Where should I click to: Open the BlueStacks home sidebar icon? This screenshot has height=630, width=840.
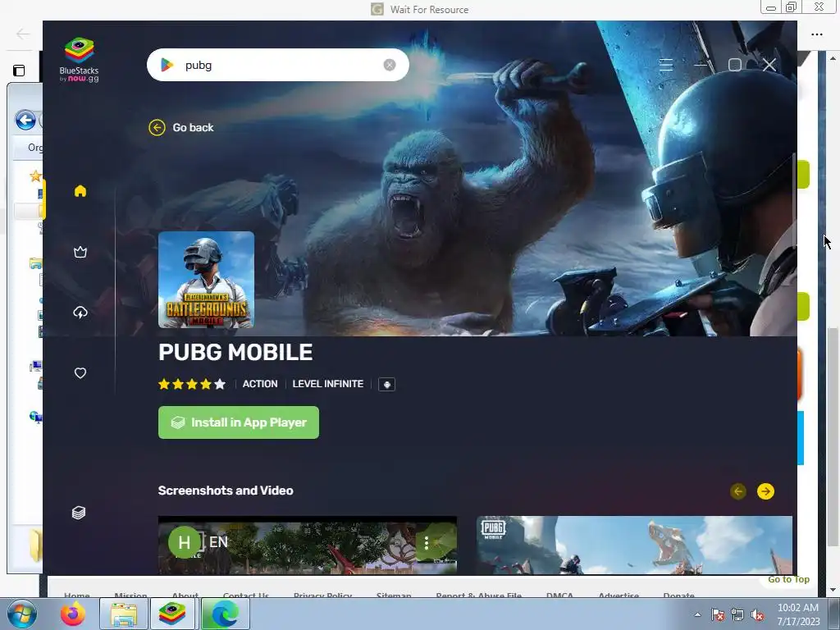(x=80, y=191)
